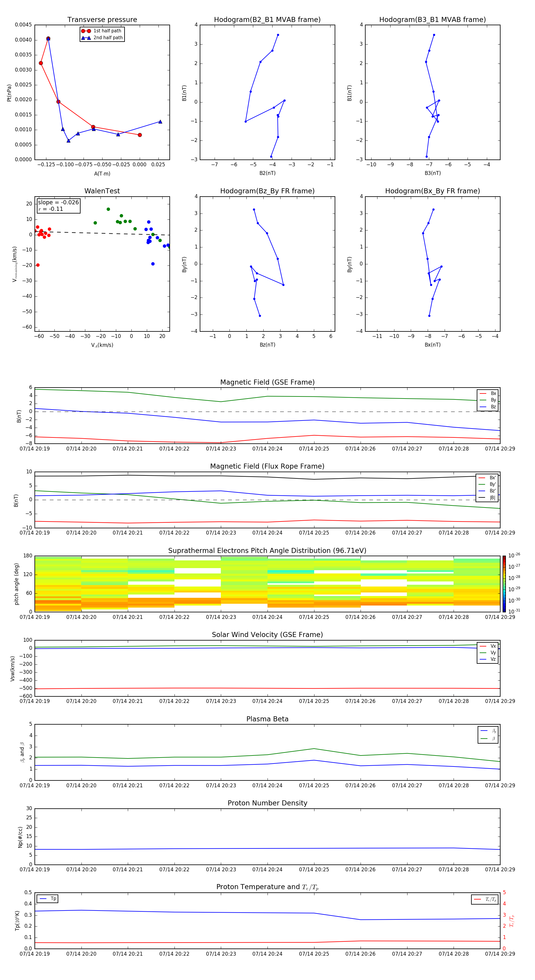Click the Te/Tp legend entry
Image resolution: width=535 pixels, height=980 pixels.
[x=485, y=899]
